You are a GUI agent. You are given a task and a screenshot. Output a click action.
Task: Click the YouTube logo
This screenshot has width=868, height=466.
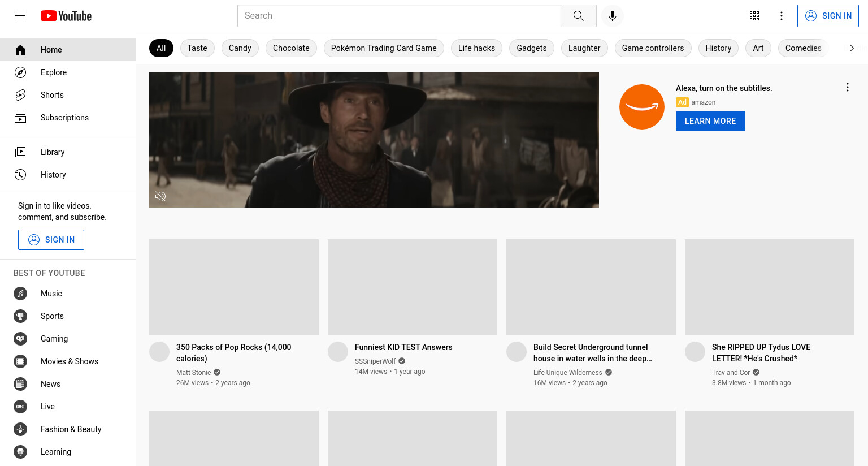coord(66,16)
